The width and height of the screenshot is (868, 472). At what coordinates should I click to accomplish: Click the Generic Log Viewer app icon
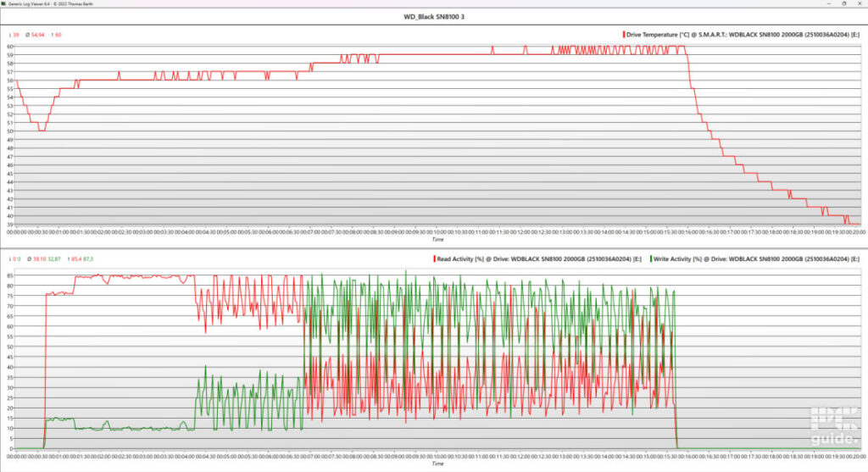(4, 3)
